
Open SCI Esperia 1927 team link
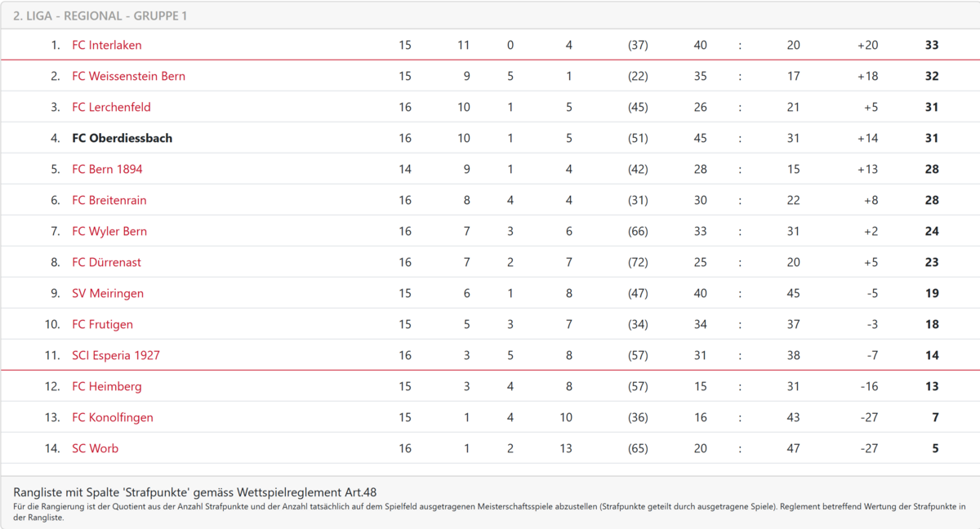click(116, 355)
